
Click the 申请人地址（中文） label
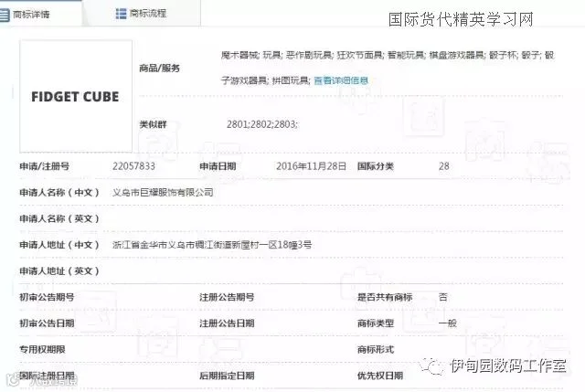tap(59, 245)
